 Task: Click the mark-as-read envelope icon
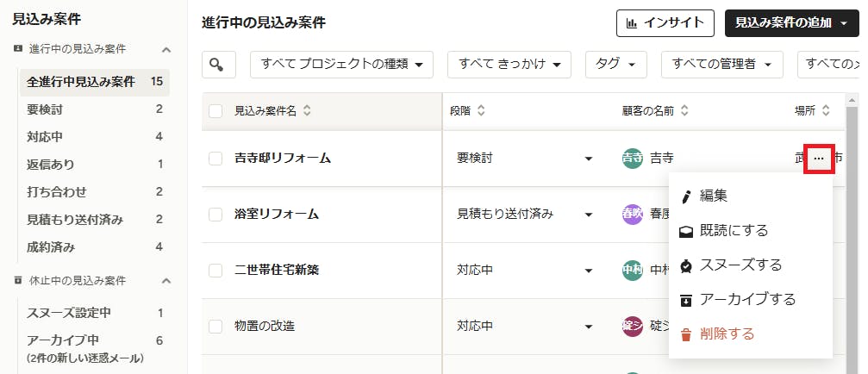pos(686,231)
